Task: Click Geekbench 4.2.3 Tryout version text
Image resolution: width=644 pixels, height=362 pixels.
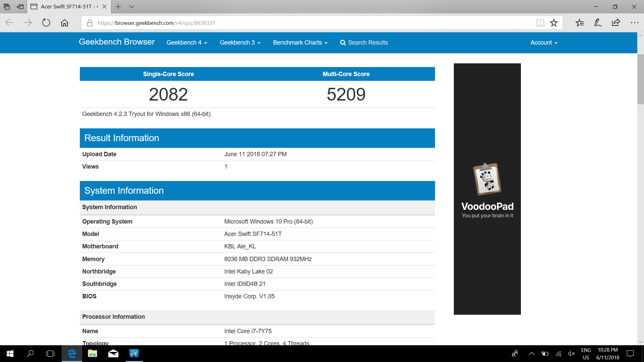Action: 146,114
